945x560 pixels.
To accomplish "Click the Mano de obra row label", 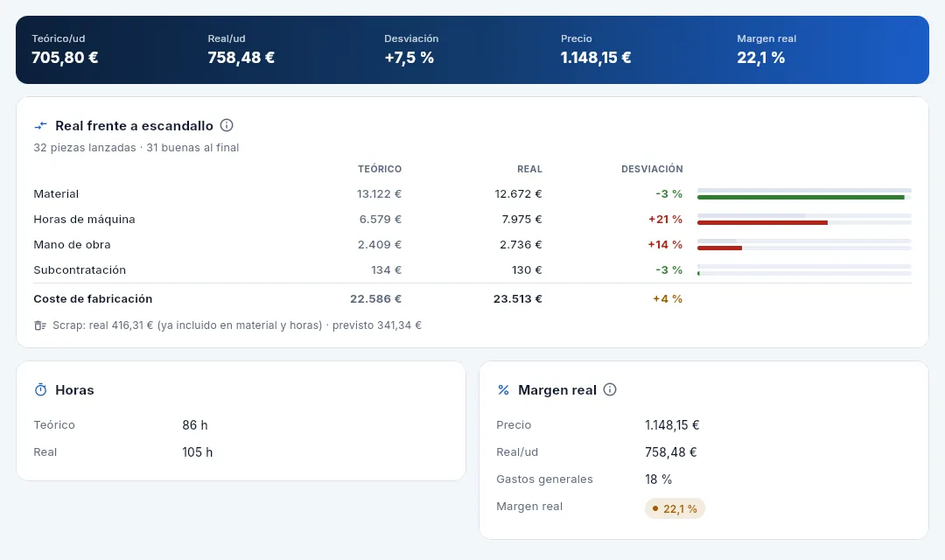I will point(73,245).
